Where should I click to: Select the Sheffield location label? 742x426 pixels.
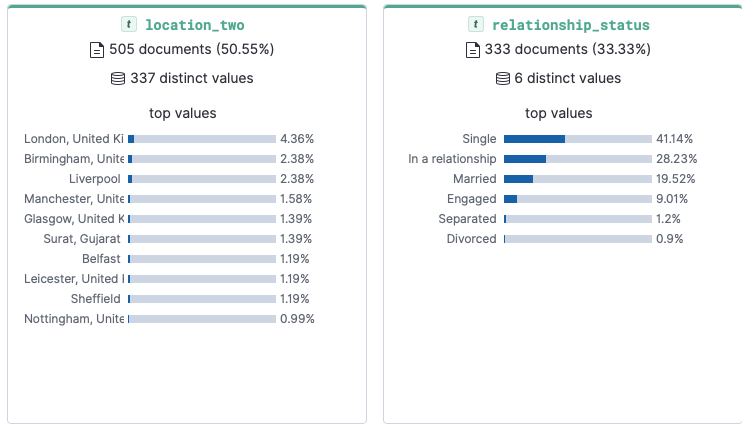click(x=96, y=299)
